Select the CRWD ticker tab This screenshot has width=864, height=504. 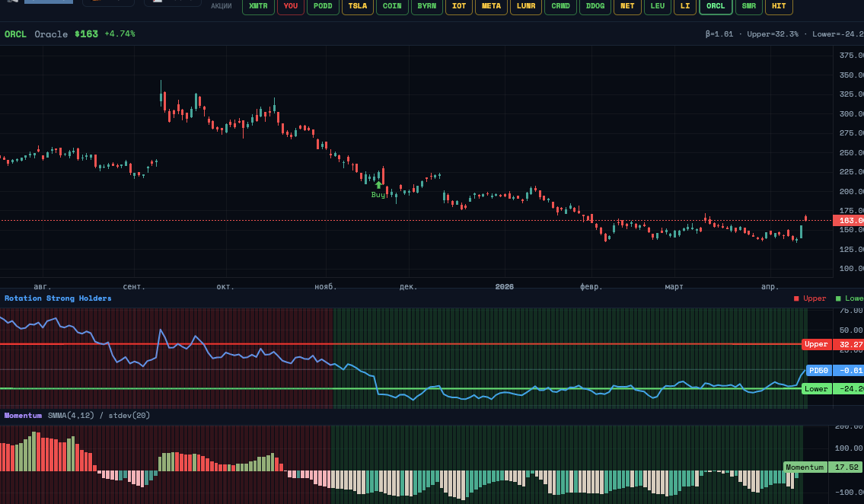[x=561, y=6]
